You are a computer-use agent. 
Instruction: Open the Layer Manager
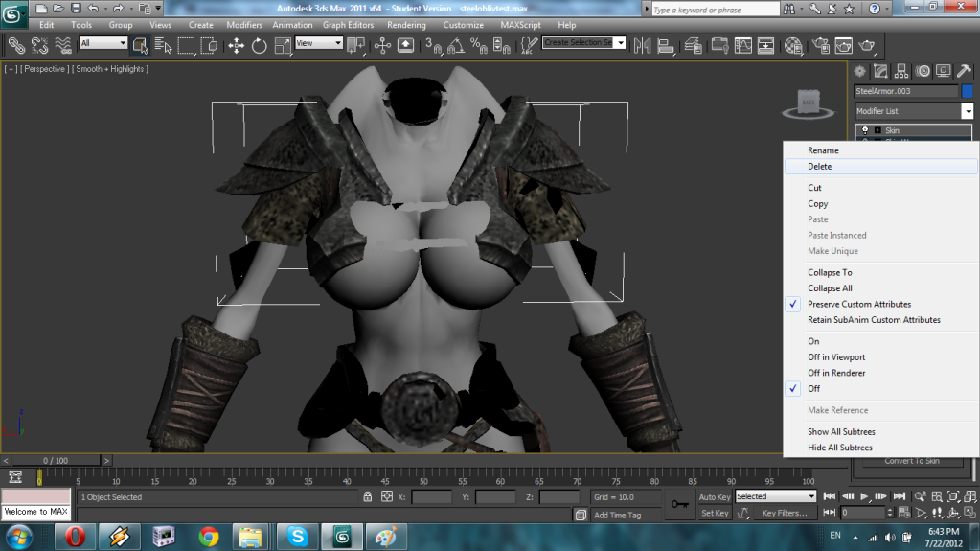(x=694, y=46)
